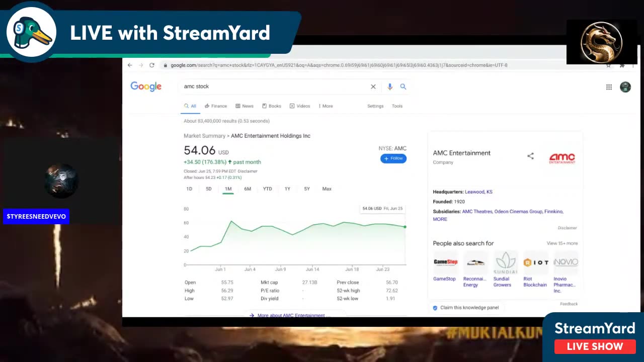The image size is (644, 362).
Task: Click View 15+ more link
Action: pyautogui.click(x=562, y=243)
